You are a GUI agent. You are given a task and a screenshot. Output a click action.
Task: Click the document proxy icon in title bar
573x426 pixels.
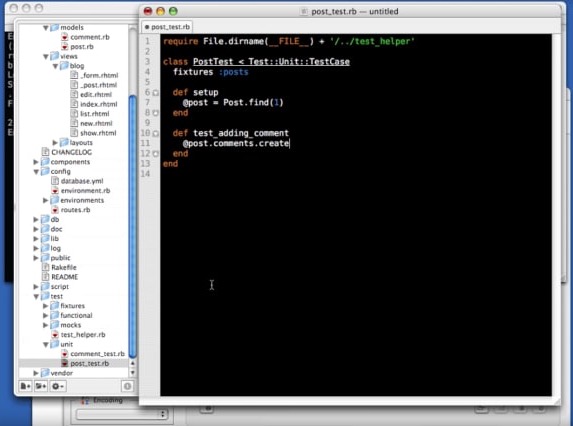303,12
